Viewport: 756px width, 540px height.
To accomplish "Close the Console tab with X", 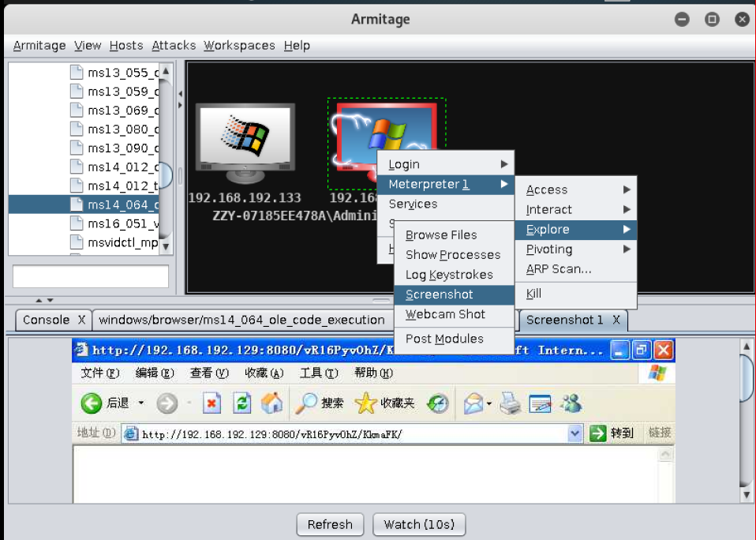I will pyautogui.click(x=82, y=320).
